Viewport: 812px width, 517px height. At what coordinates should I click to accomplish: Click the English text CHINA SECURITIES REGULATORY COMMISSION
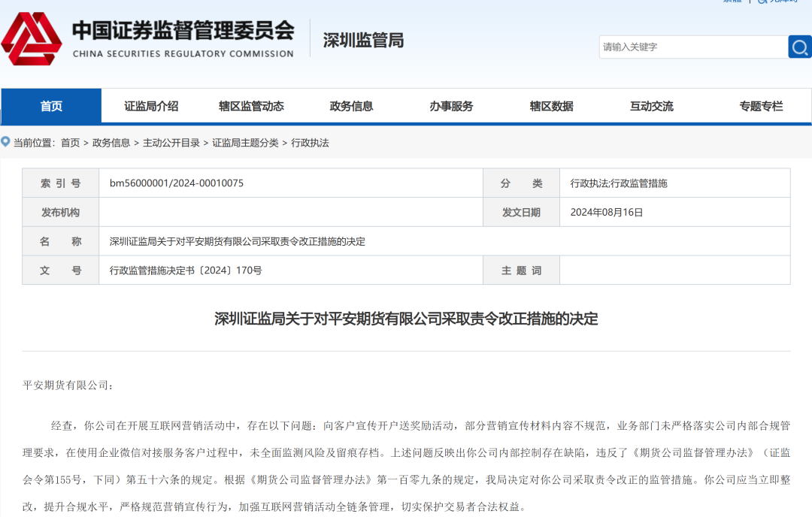click(x=183, y=54)
